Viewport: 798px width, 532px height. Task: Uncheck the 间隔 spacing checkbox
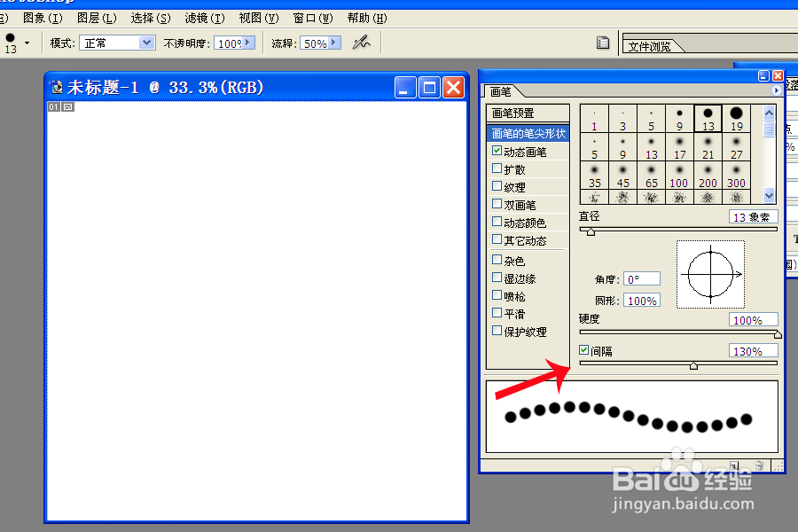[584, 350]
